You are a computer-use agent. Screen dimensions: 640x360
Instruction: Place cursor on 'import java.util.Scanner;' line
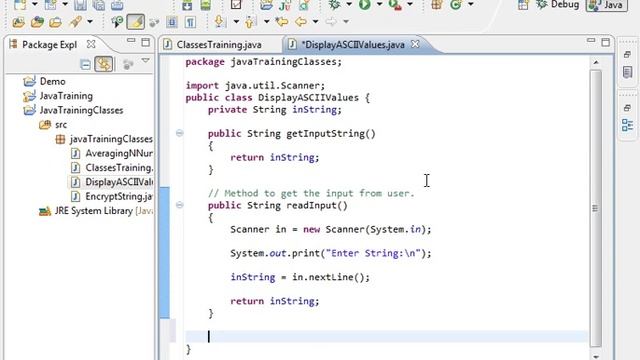pyautogui.click(x=255, y=86)
